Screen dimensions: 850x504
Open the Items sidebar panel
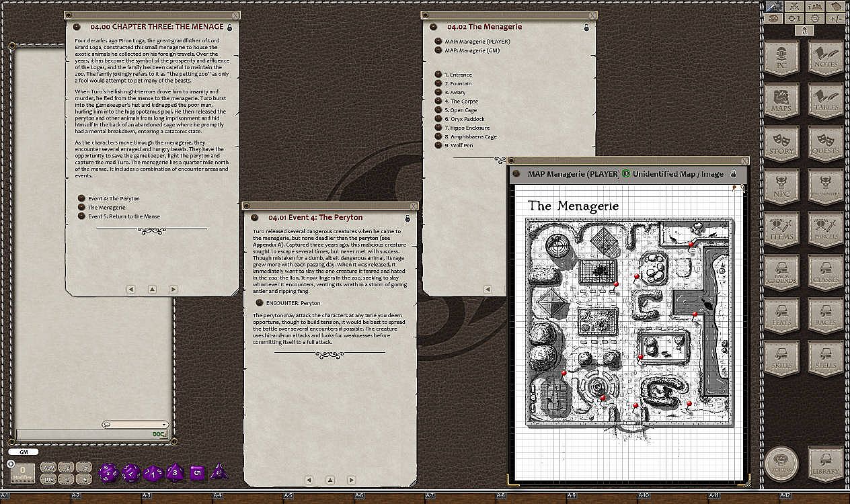(781, 230)
